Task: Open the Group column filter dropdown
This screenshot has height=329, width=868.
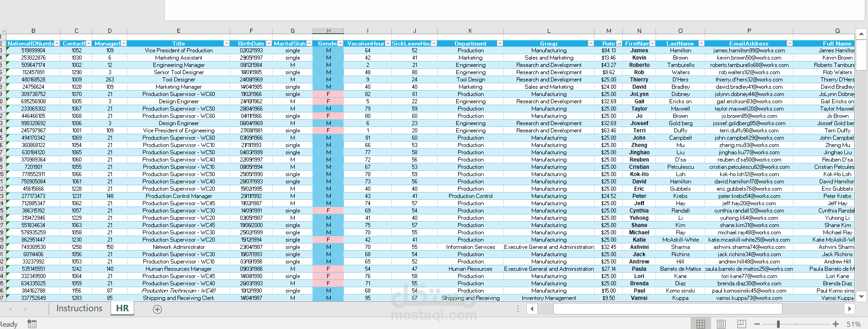Action: click(591, 43)
